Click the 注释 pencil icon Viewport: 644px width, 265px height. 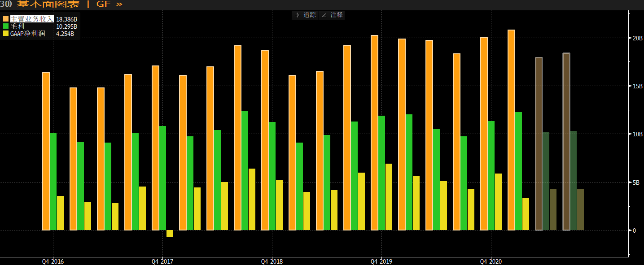pos(324,15)
